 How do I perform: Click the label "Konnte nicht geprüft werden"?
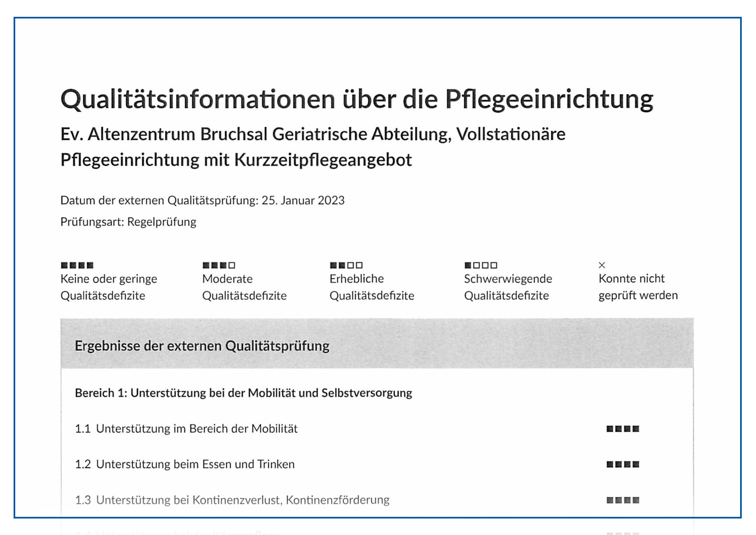[639, 287]
